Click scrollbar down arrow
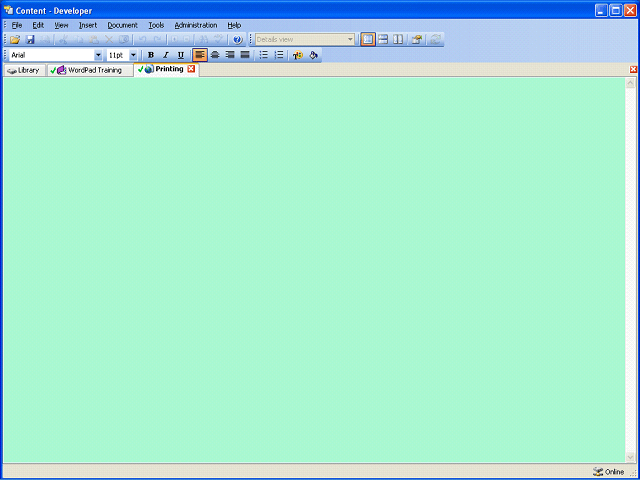Screen dimensions: 640x480 [x=630, y=457]
